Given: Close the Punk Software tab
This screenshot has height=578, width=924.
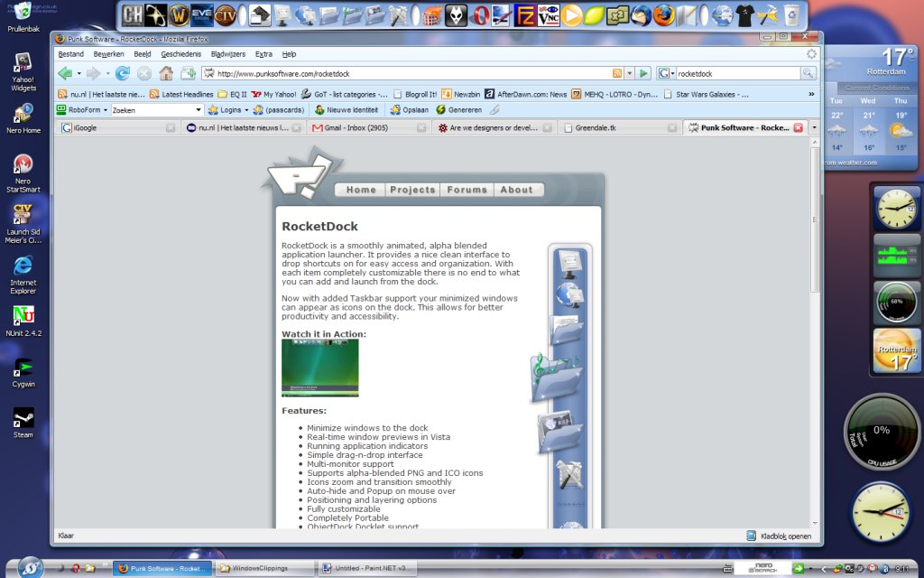Looking at the screenshot, I should click(x=798, y=127).
